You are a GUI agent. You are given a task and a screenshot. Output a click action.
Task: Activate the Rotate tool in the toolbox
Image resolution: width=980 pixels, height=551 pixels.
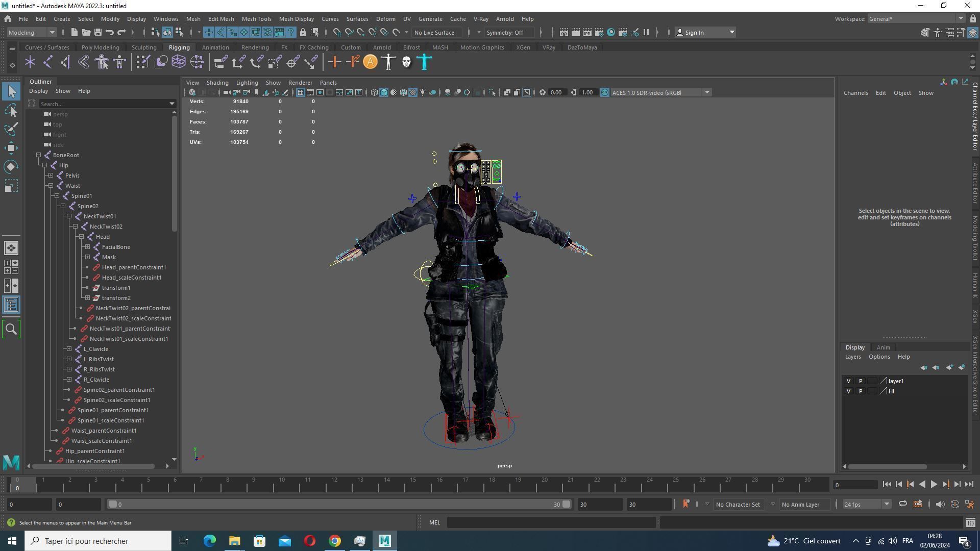click(x=11, y=167)
